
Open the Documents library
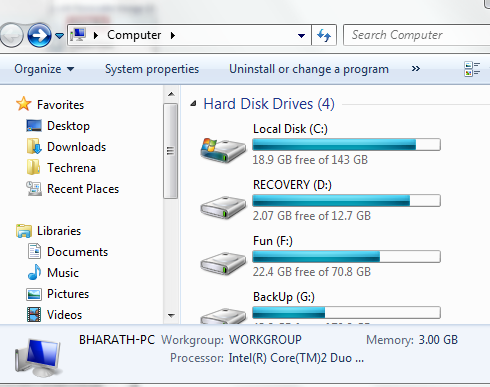point(77,252)
